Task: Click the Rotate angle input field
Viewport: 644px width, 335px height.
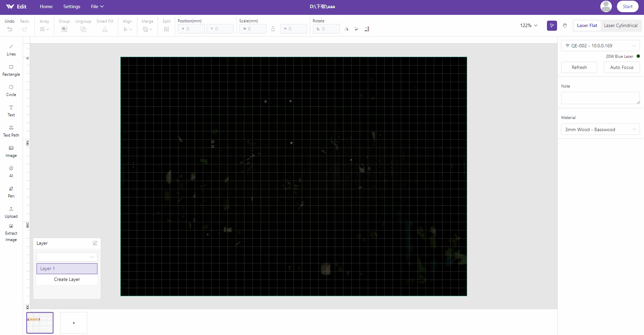Action: [326, 29]
